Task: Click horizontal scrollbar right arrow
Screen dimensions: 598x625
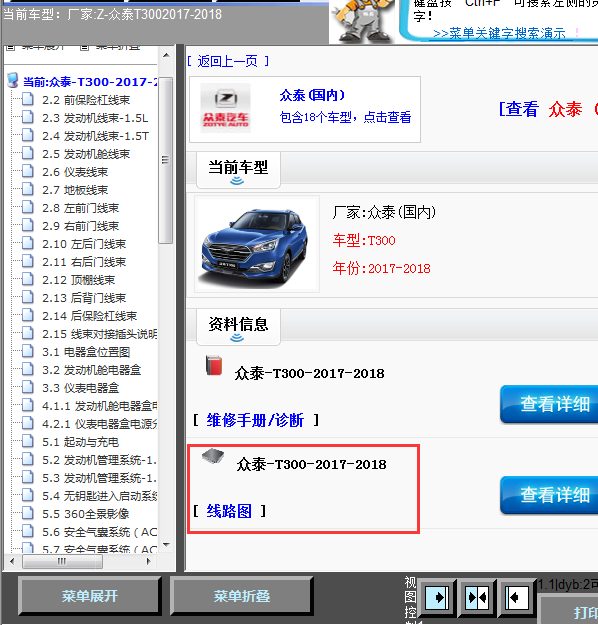Action: (x=148, y=561)
